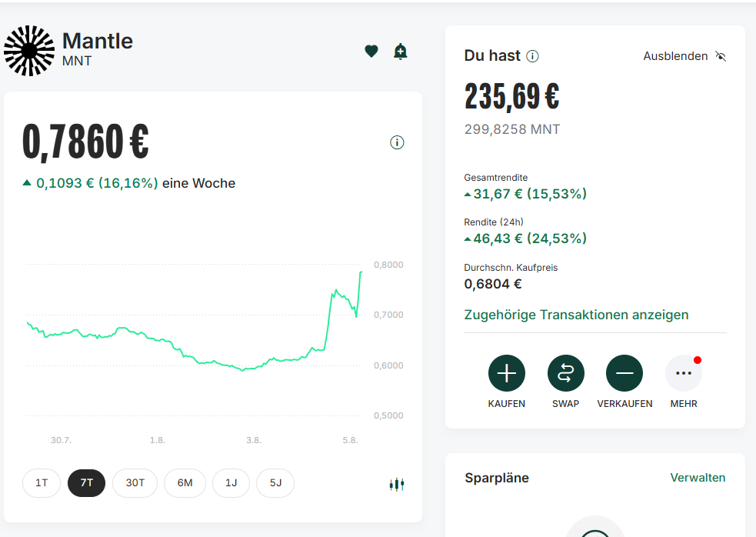
Task: Click the 3.8. date label
Action: coord(254,440)
